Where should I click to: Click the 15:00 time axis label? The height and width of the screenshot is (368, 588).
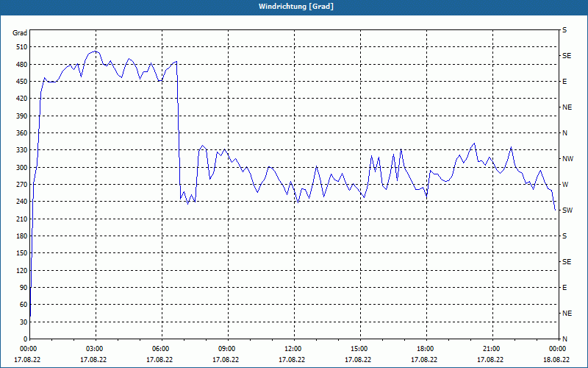pos(358,349)
